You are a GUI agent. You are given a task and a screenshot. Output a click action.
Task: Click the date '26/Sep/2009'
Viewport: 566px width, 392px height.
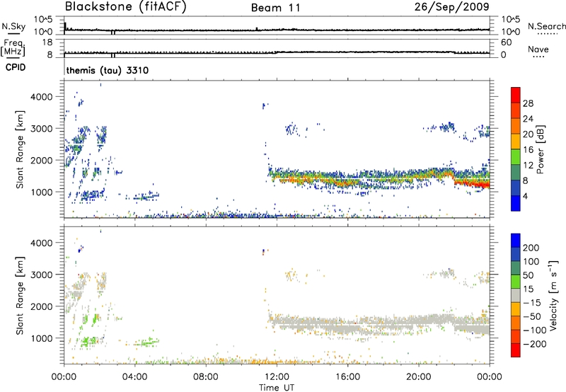[x=451, y=6]
